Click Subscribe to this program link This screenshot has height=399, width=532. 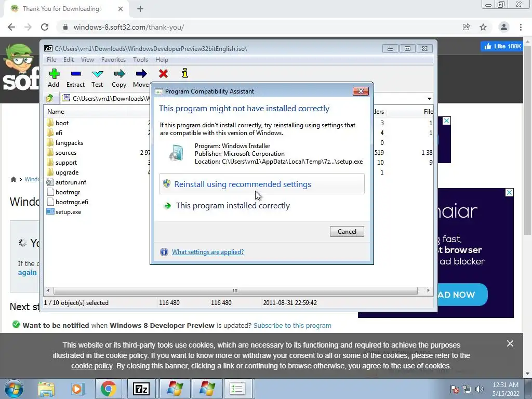click(x=292, y=325)
